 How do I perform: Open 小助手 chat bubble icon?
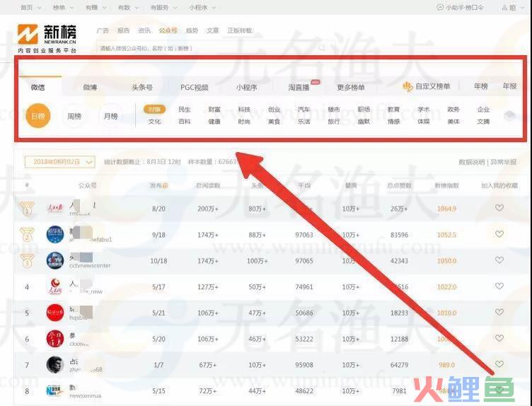pos(440,7)
